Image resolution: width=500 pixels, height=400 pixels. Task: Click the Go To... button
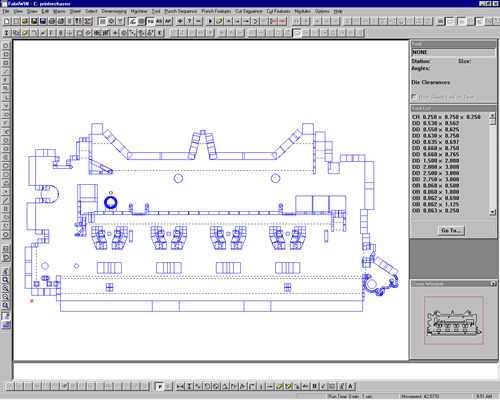tap(451, 230)
